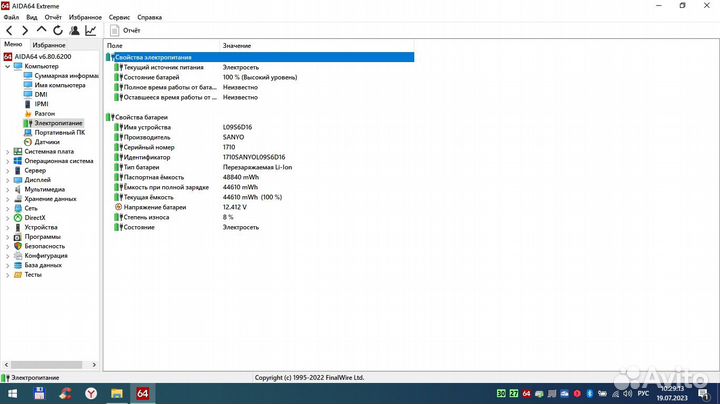Click the База данных icon
This screenshot has height=404, width=720.
point(18,265)
